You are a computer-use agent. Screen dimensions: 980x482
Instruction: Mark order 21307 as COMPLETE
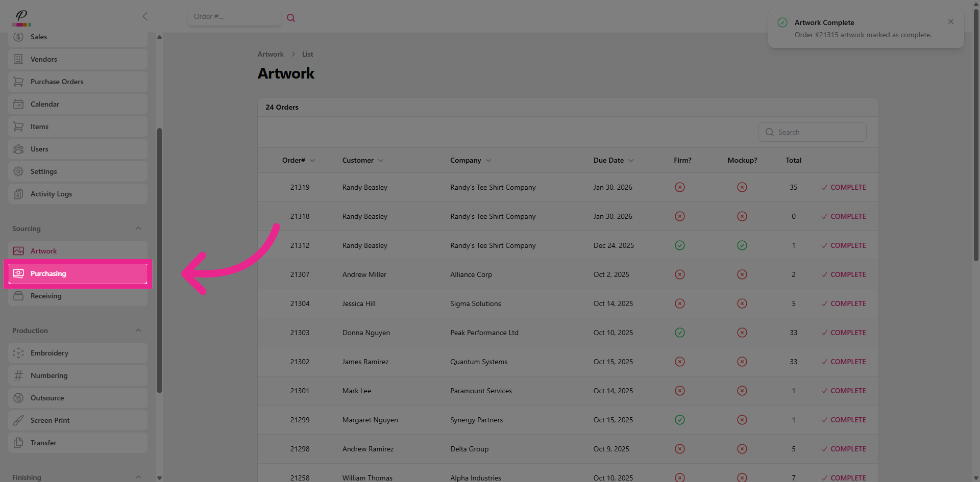click(x=843, y=274)
